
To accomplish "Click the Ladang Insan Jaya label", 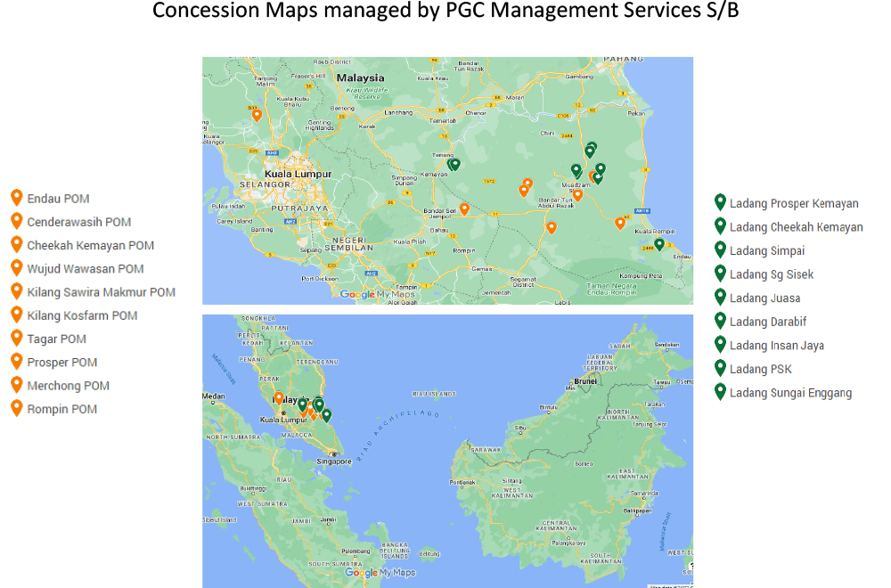I will 777,346.
